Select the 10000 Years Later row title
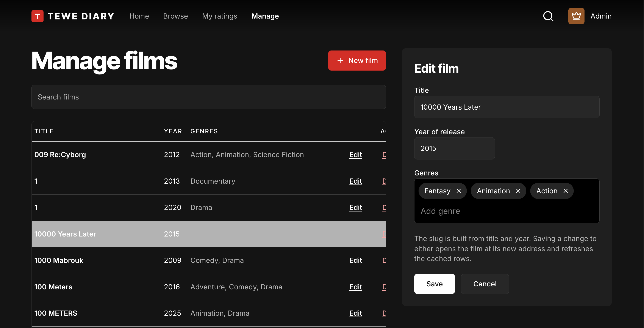The height and width of the screenshot is (328, 644). tap(65, 234)
